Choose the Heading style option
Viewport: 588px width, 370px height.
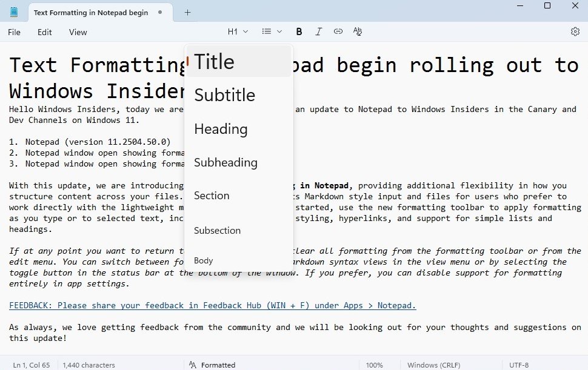coord(239,129)
